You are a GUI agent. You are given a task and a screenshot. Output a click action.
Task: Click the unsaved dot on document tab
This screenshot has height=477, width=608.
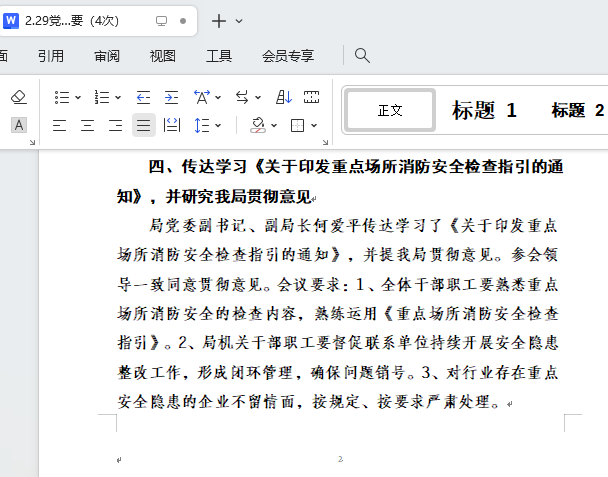(183, 21)
